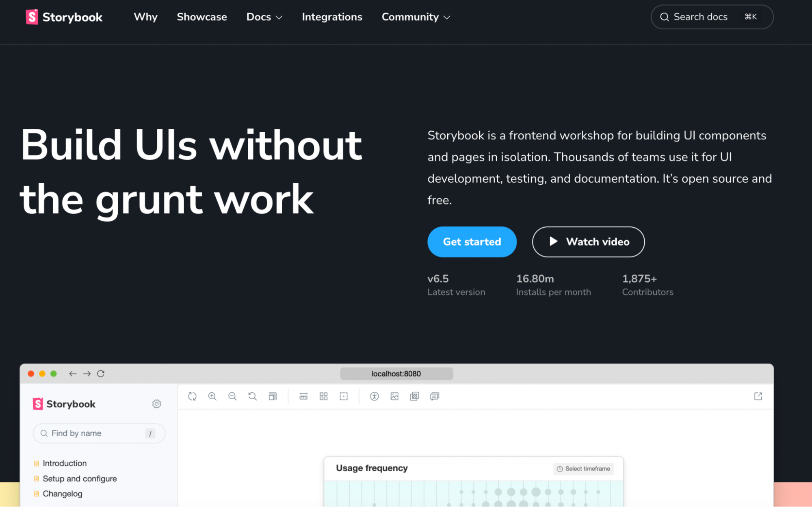Expand the Docs dropdown in the navigation
Viewport: 812px width, 507px height.
(264, 17)
